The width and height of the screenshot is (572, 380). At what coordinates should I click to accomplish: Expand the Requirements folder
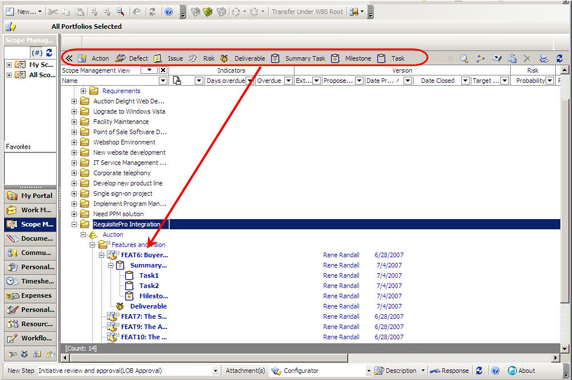click(x=83, y=91)
